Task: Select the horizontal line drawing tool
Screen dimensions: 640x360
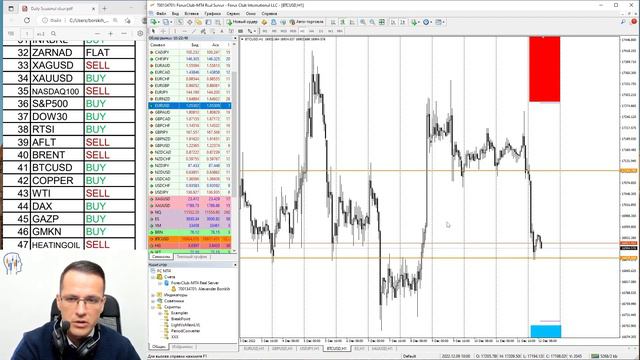Action: [x=185, y=31]
